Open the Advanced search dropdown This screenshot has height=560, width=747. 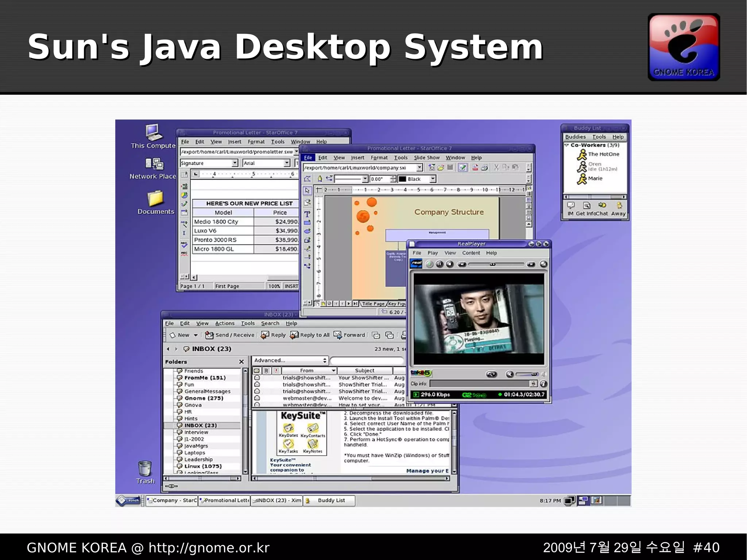click(x=290, y=360)
